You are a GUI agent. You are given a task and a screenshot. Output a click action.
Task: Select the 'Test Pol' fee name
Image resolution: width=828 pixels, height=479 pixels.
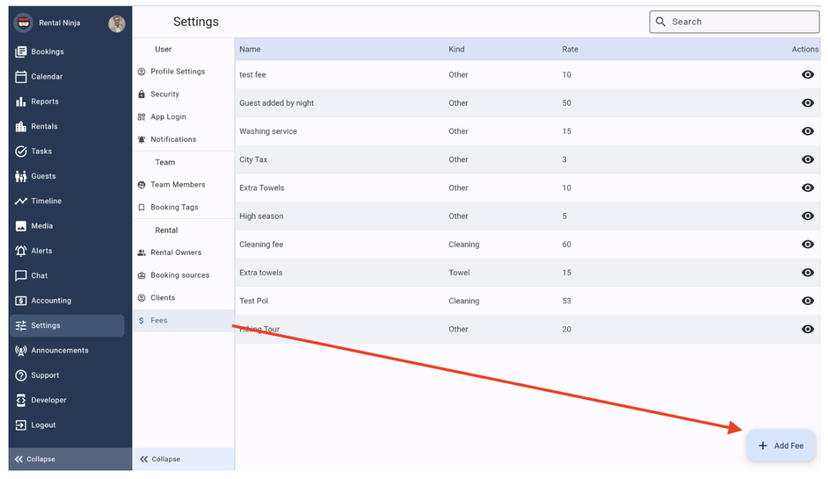click(253, 301)
